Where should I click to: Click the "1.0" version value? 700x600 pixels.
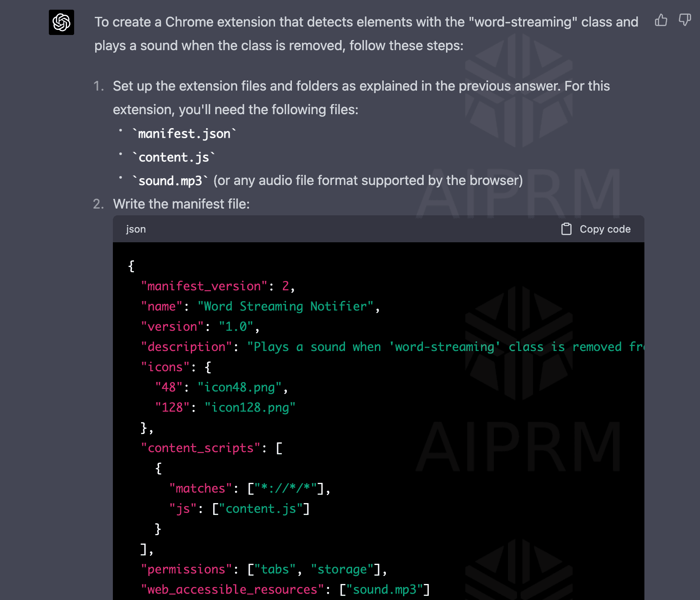[236, 327]
